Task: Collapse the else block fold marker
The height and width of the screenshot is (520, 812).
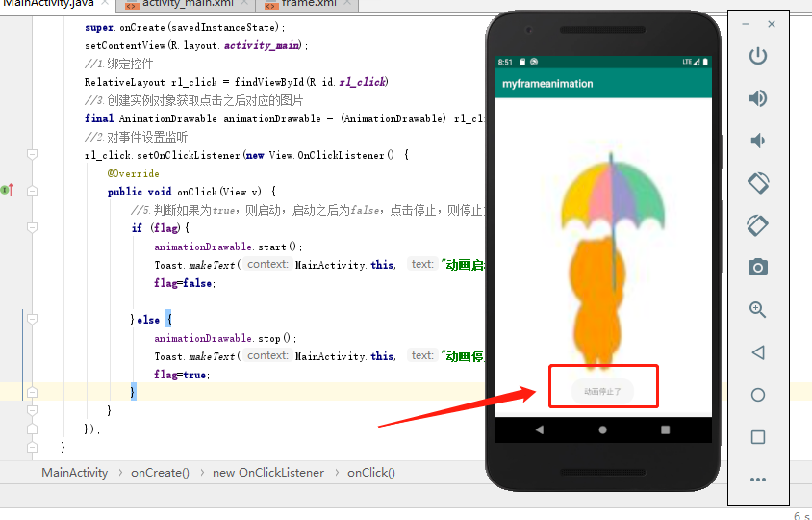Action: coord(32,320)
